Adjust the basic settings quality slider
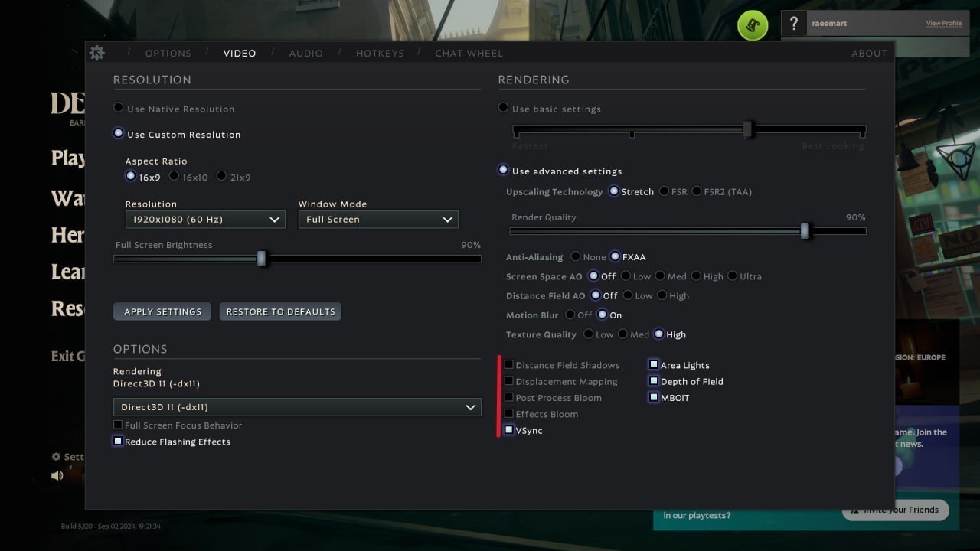980x551 pixels. (x=689, y=130)
